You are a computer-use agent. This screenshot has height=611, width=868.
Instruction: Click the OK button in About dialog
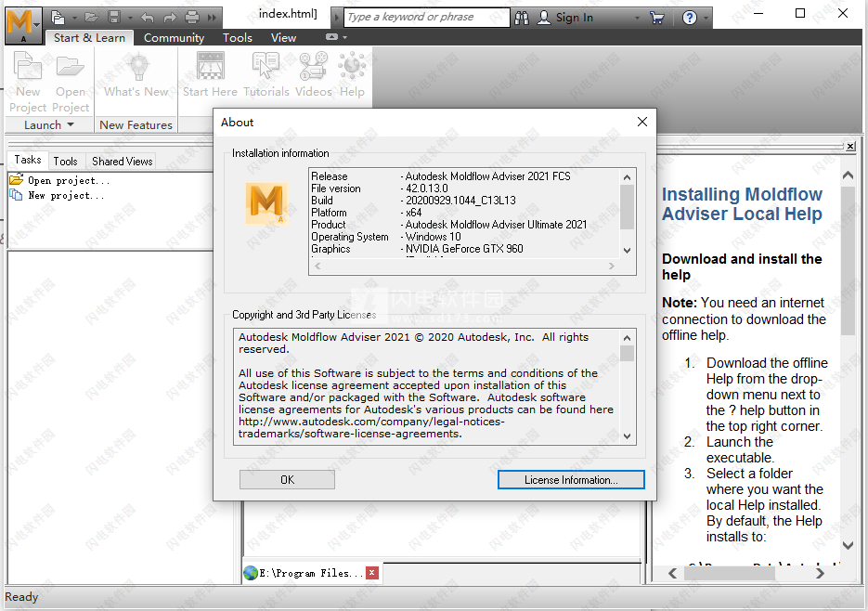[287, 480]
